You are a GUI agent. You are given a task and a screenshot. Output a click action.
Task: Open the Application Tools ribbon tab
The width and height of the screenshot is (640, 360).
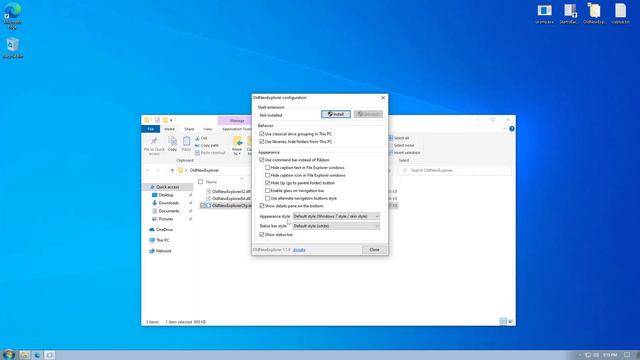(x=236, y=129)
